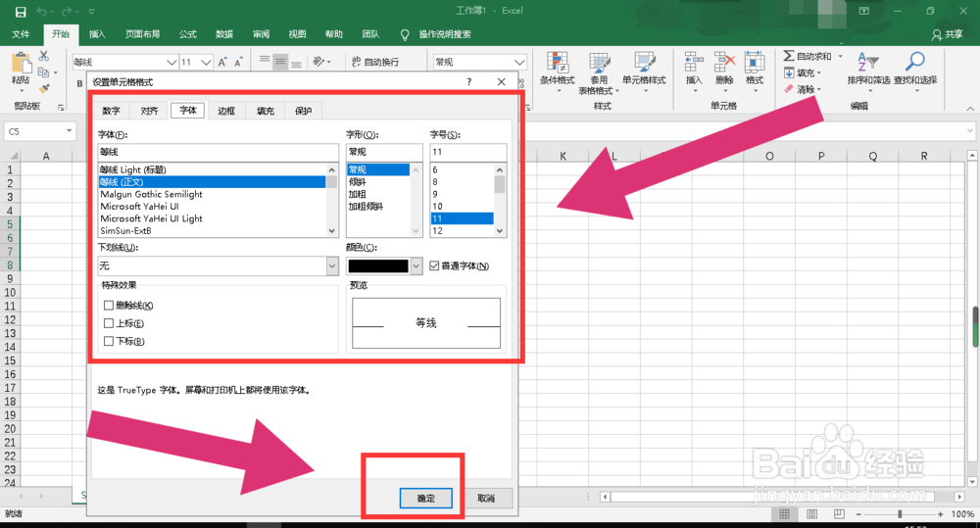
Task: Click the Increase Font Size icon
Action: click(x=222, y=62)
